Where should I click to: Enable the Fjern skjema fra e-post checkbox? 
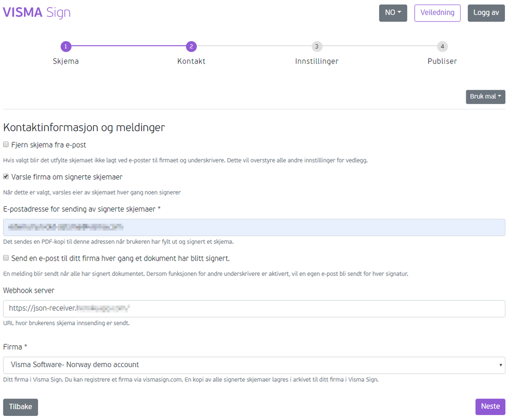[x=6, y=144]
